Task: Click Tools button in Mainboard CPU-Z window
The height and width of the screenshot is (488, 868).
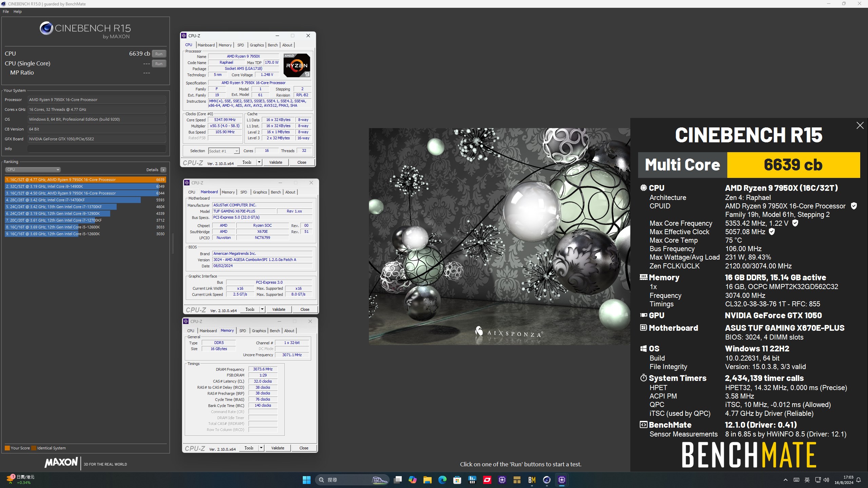Action: 250,309
